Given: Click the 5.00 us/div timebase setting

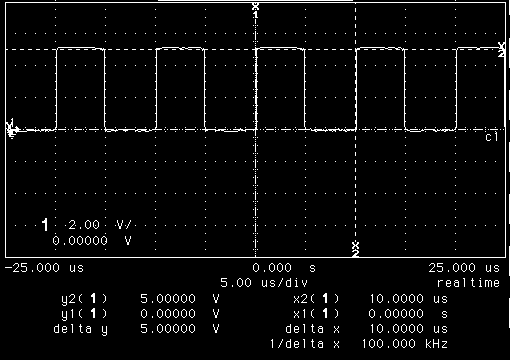Looking at the screenshot, I should [264, 283].
